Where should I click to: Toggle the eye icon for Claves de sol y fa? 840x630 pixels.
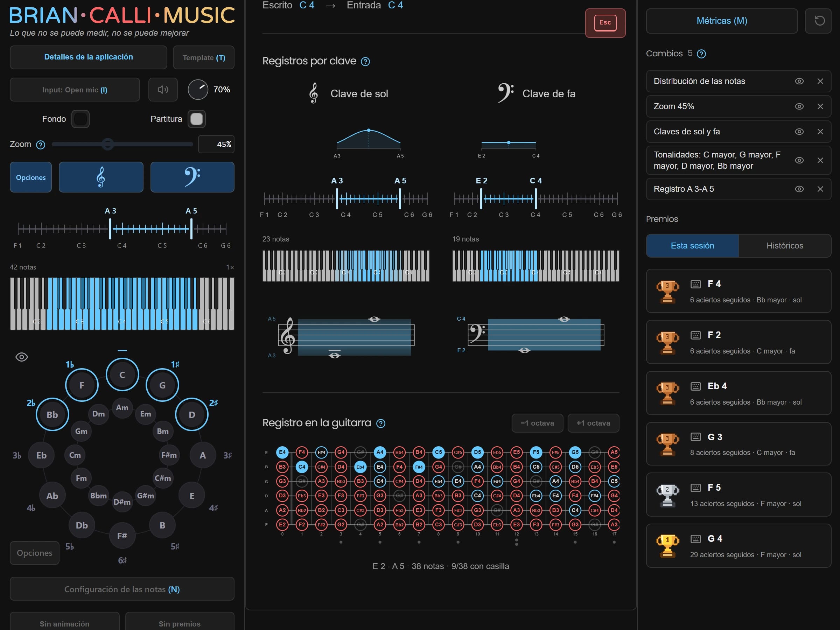coord(799,131)
